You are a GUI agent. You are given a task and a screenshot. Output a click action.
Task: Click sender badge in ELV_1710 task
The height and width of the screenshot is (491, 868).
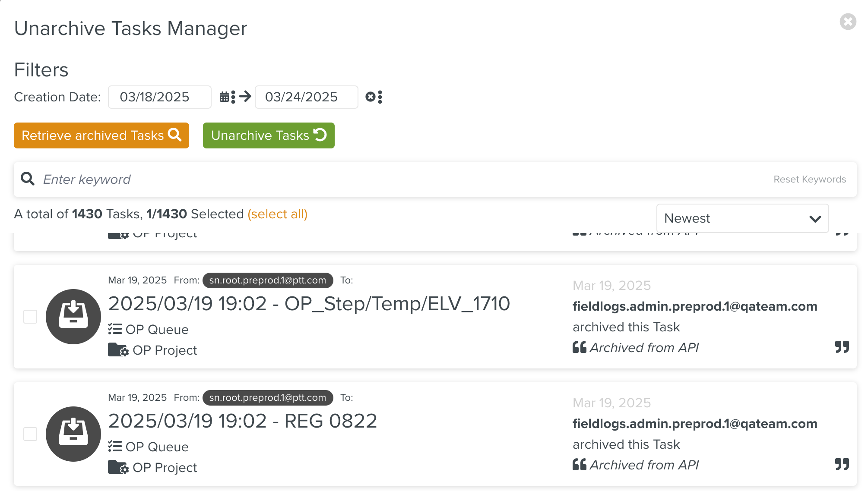point(268,280)
